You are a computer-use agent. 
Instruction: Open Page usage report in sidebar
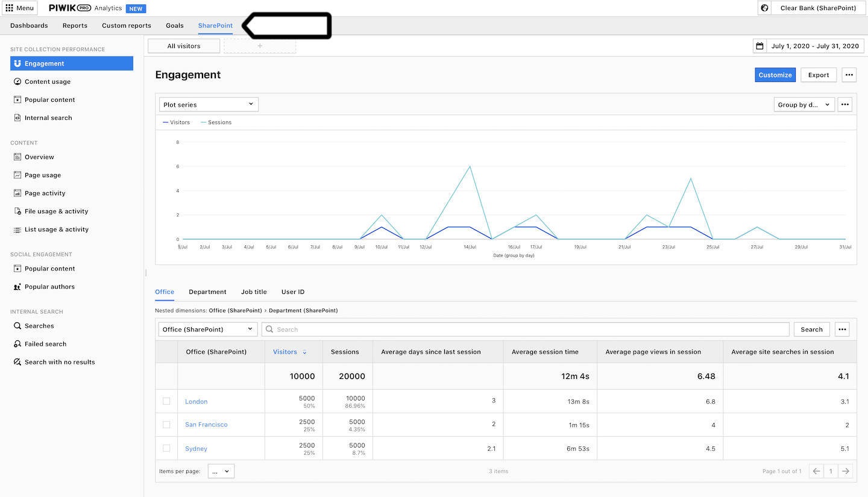72,175
